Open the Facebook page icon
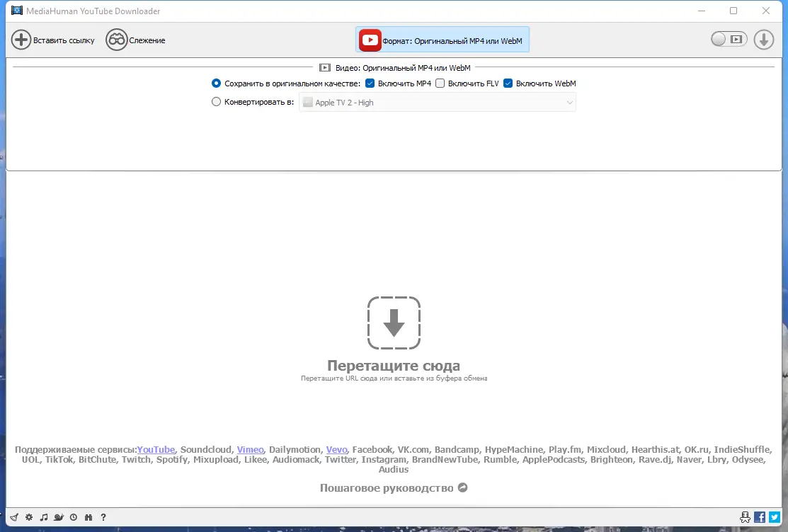The width and height of the screenshot is (788, 532). tap(760, 517)
